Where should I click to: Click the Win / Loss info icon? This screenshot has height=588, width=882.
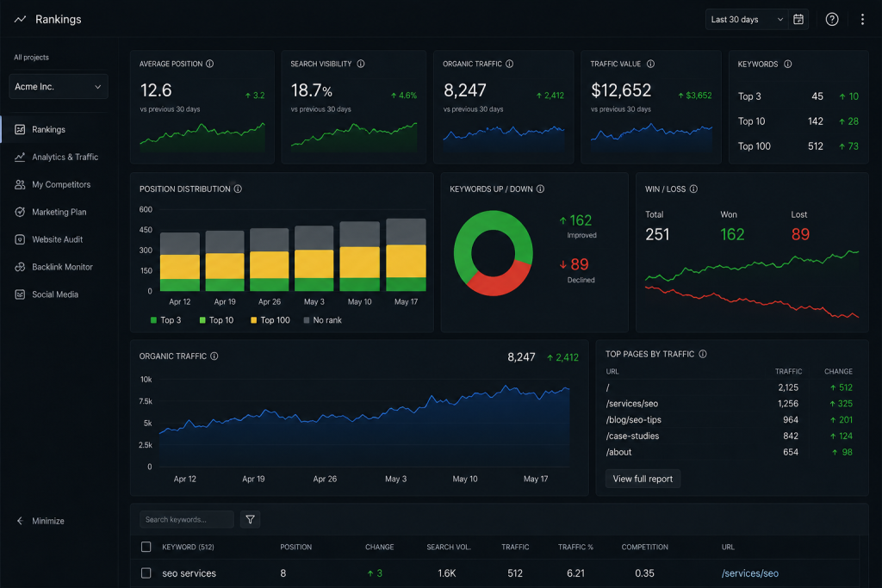pos(693,189)
